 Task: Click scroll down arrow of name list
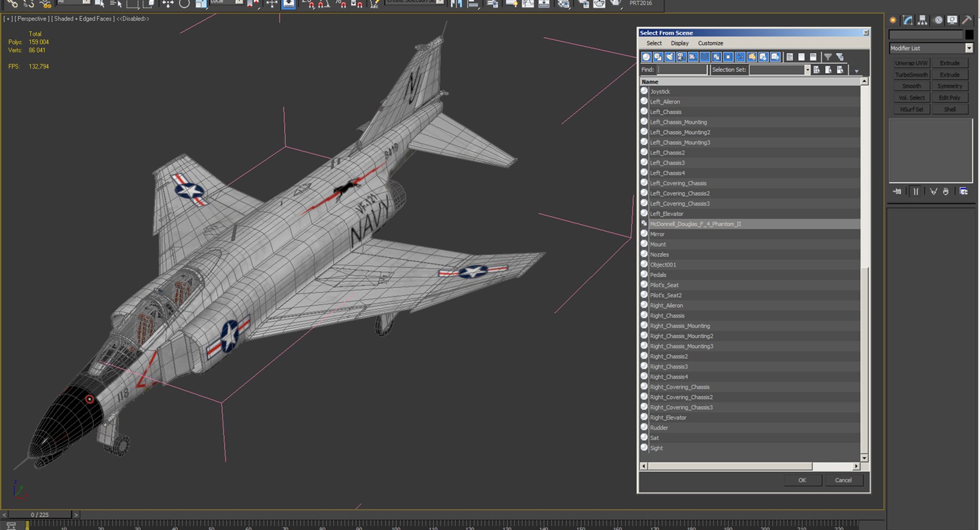(864, 458)
